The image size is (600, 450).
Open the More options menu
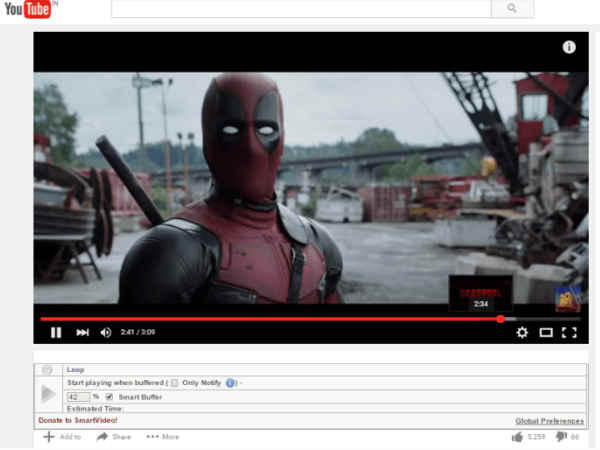click(x=163, y=437)
